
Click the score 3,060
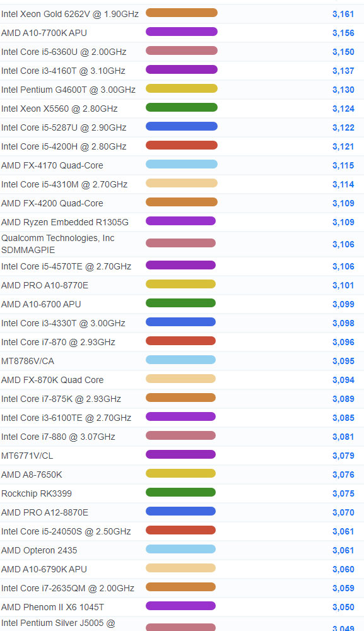click(343, 569)
